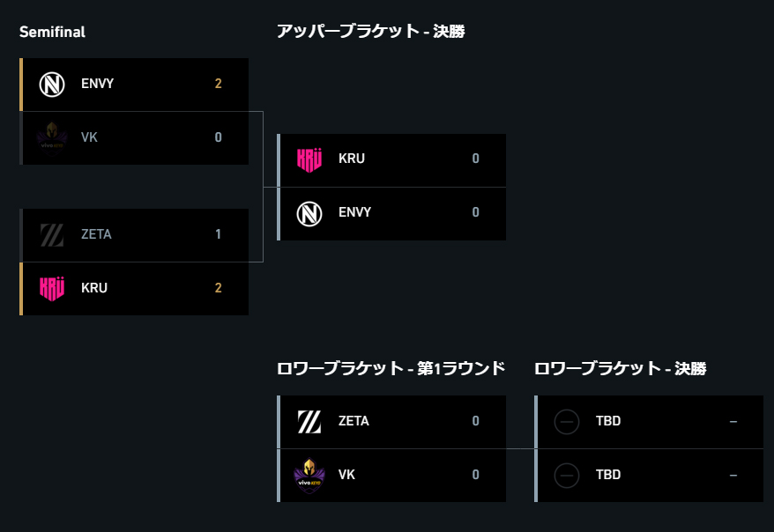Click the ロワーブラケット - 決勝 heading
The image size is (774, 532).
pyautogui.click(x=620, y=368)
